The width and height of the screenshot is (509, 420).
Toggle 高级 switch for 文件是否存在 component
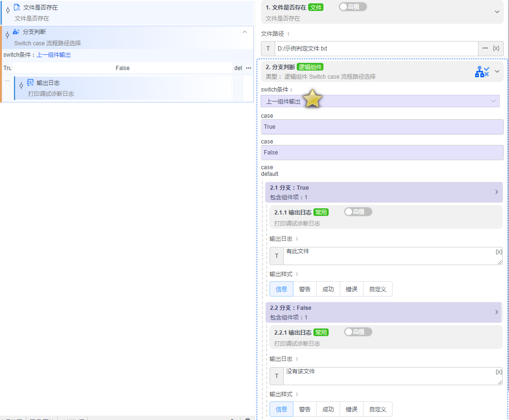pos(353,7)
